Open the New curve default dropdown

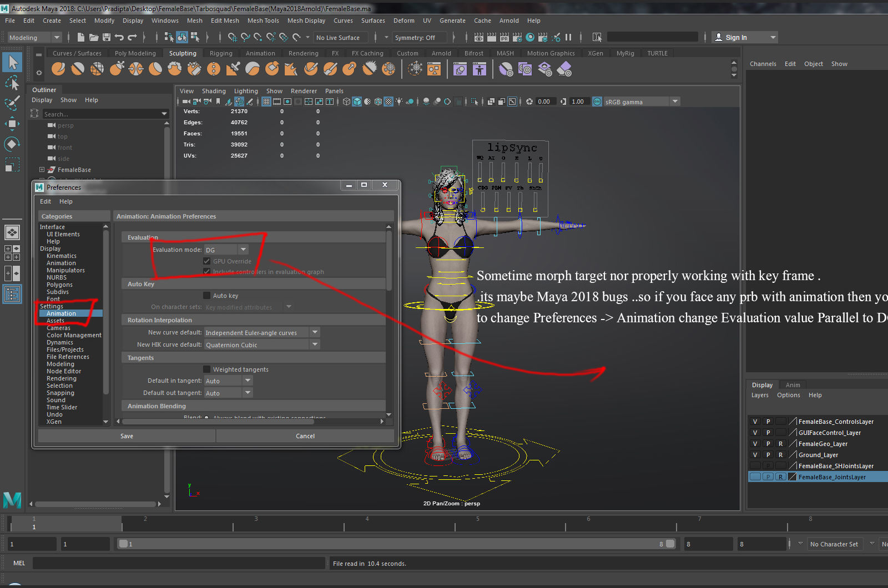click(x=261, y=332)
